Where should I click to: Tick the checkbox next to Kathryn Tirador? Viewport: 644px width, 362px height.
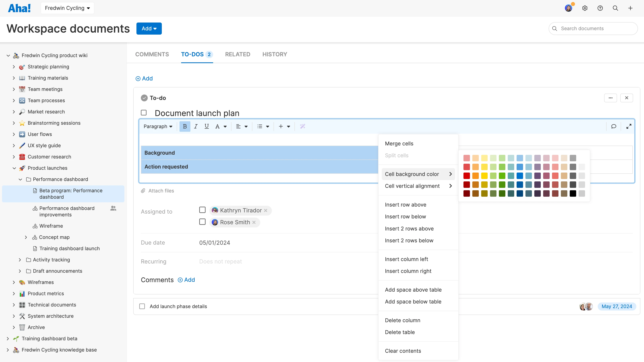202,210
